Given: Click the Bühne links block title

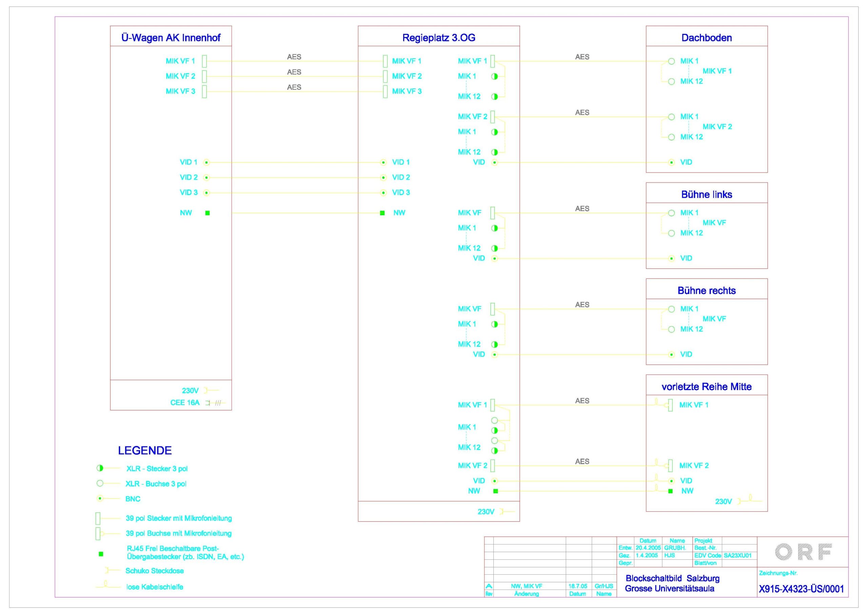Looking at the screenshot, I should pos(706,194).
